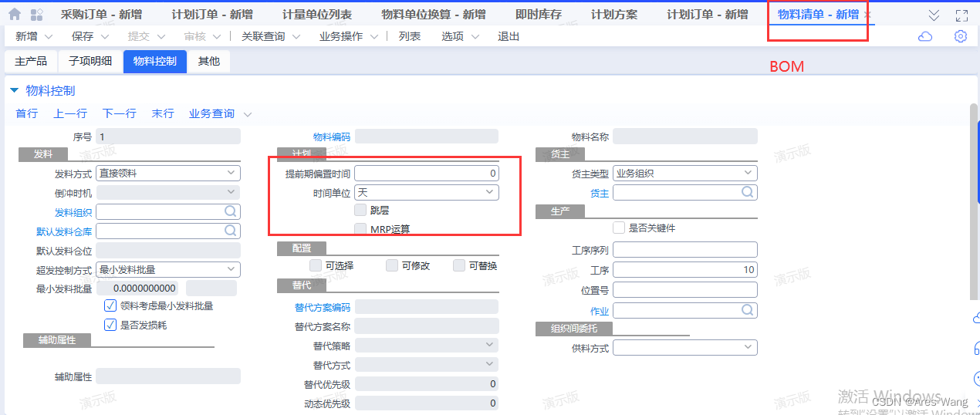Open the apps grid icon
Screen dimensions: 980x415
(36, 14)
